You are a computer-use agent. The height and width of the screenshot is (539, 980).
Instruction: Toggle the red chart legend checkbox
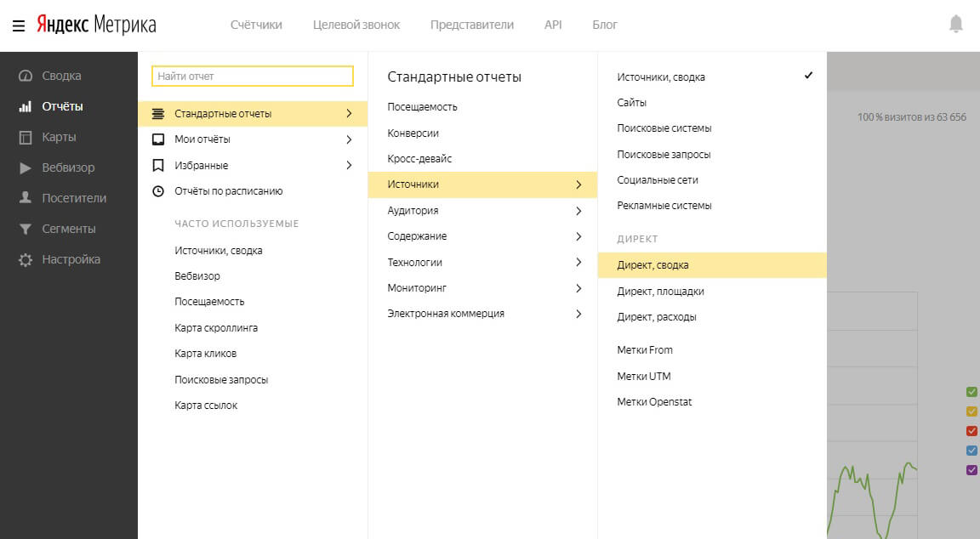click(972, 431)
